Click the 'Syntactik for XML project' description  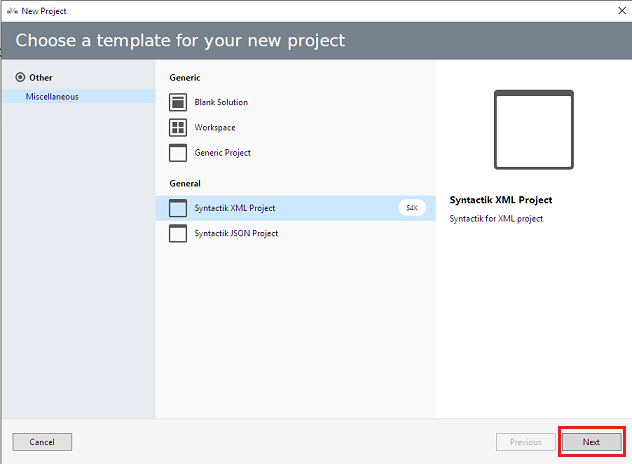(x=496, y=218)
